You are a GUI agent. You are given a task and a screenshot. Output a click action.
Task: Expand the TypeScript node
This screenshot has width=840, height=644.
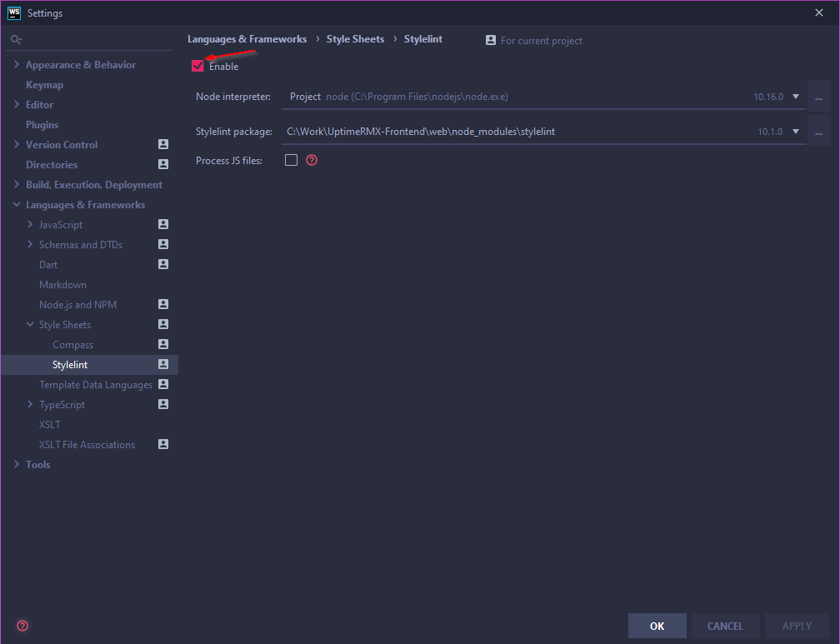click(30, 405)
